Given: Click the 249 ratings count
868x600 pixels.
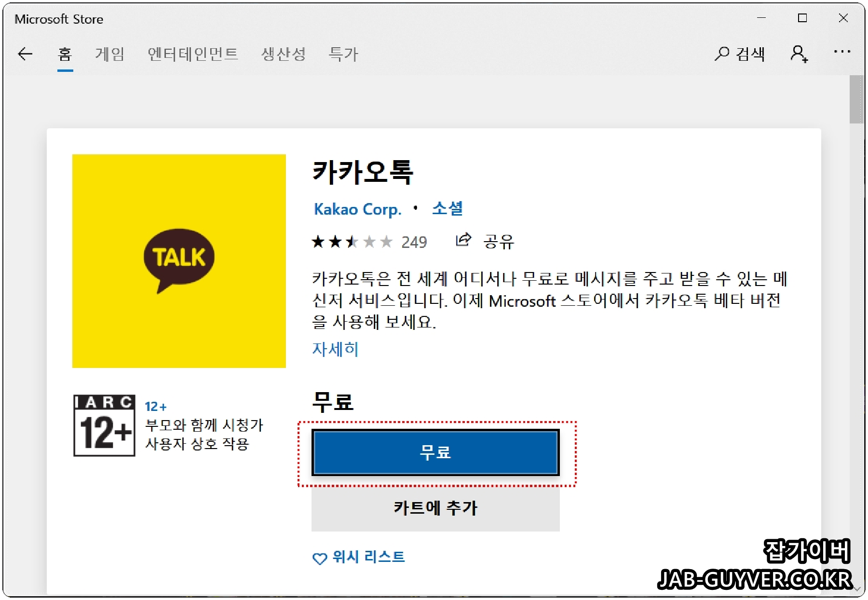Looking at the screenshot, I should [414, 242].
